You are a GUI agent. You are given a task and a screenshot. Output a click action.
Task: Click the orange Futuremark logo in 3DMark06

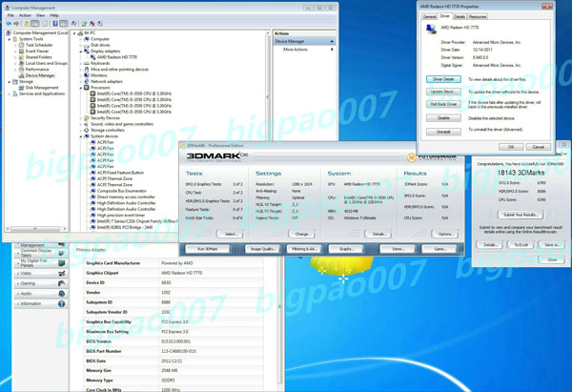click(412, 157)
